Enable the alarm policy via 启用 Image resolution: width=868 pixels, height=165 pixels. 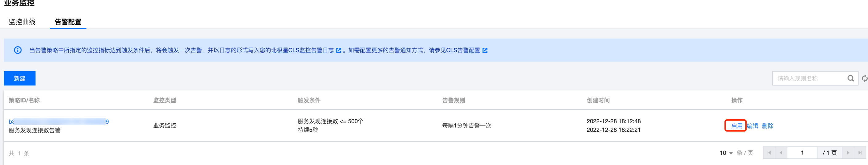pyautogui.click(x=736, y=126)
